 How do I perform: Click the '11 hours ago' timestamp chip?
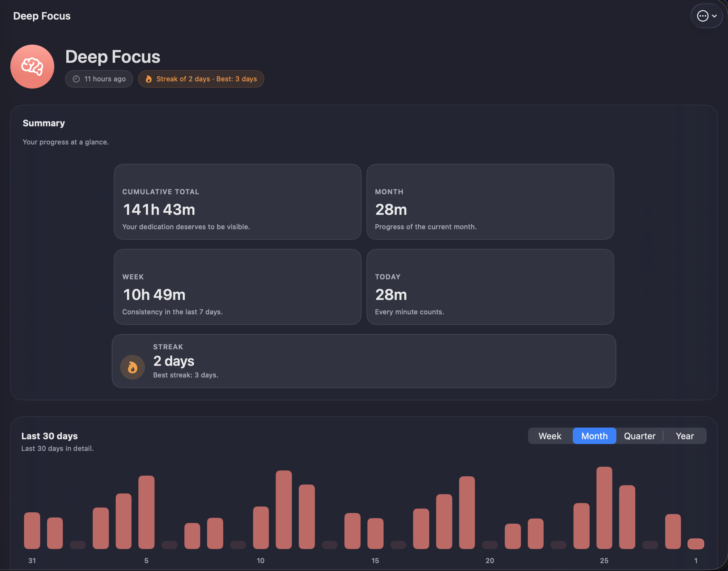pyautogui.click(x=99, y=79)
